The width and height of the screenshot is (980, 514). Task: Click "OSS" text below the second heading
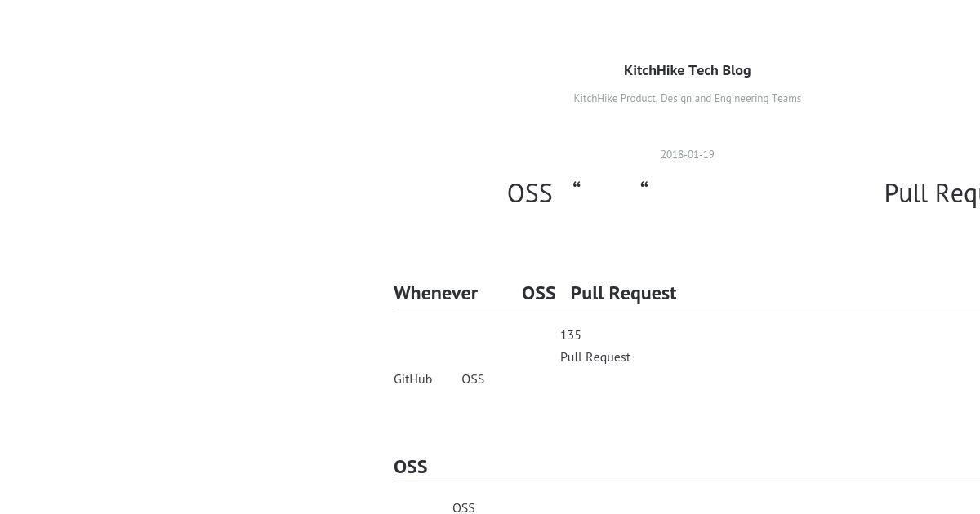(x=463, y=507)
